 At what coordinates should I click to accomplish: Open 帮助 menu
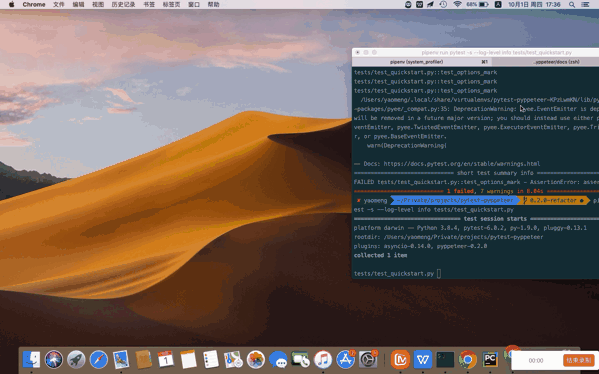click(x=214, y=5)
